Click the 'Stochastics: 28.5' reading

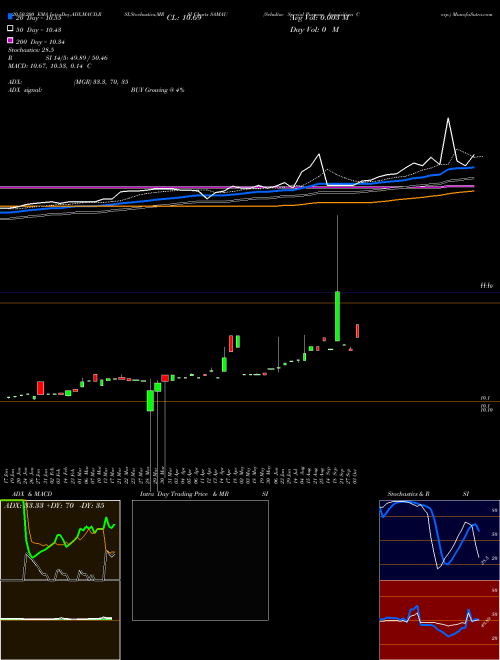point(31,50)
